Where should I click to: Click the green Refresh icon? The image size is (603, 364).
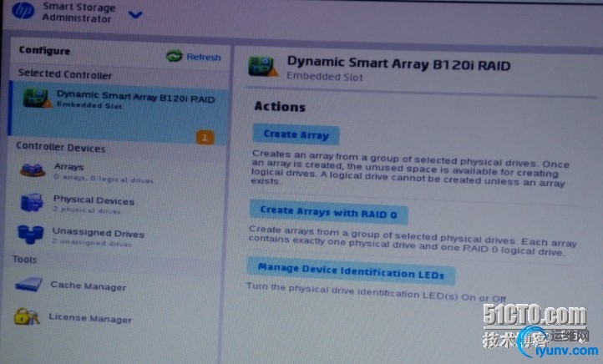(175, 56)
